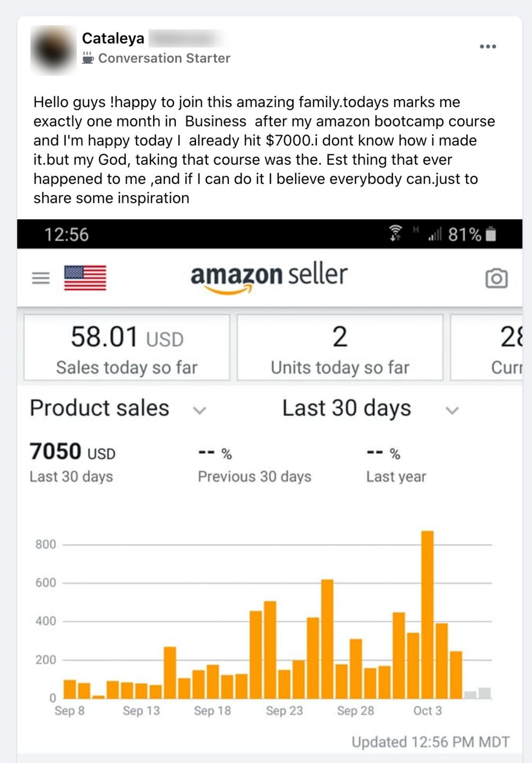Click the amazon seller logo

269,276
